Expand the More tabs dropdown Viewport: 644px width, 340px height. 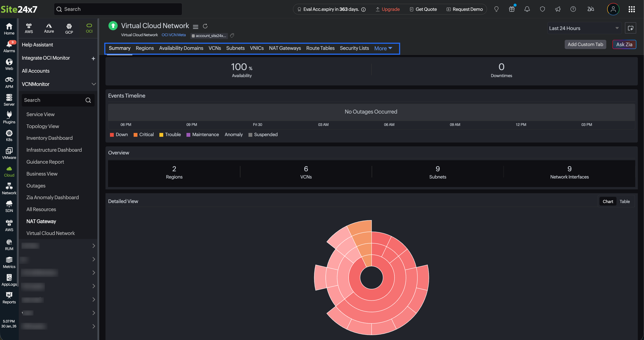(x=383, y=48)
